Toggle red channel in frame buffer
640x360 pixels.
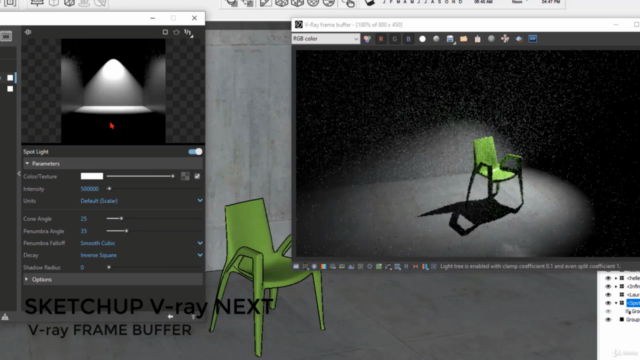(x=381, y=39)
